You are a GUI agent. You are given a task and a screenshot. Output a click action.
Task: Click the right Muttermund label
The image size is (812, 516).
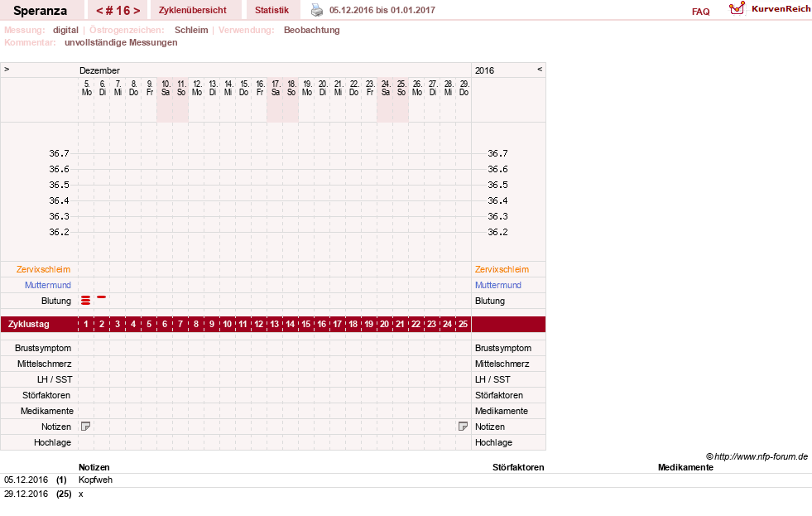498,285
